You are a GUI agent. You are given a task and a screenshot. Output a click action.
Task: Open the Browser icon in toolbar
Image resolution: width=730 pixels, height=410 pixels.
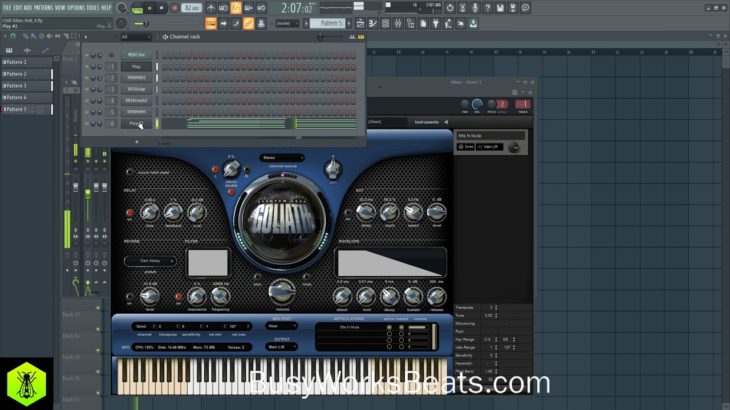411,23
